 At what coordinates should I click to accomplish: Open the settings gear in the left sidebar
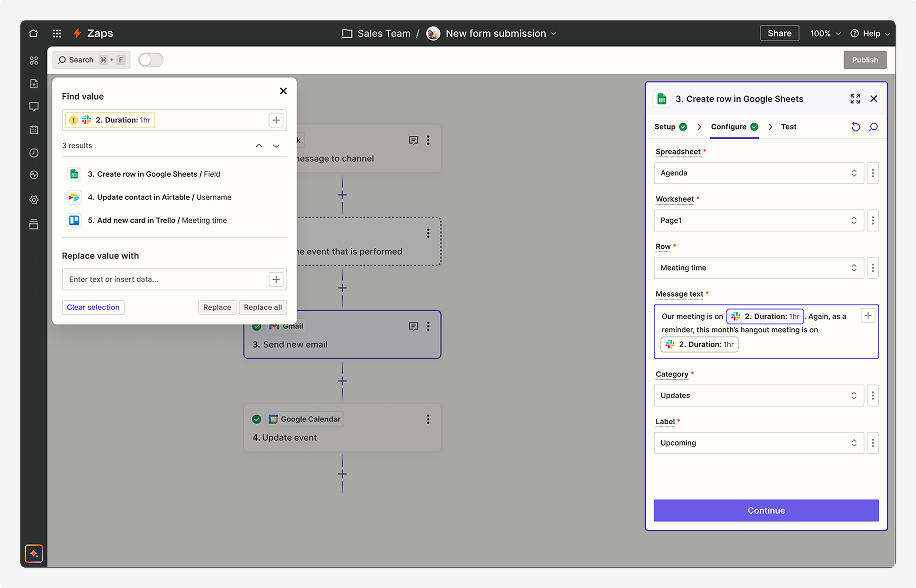coord(34,200)
